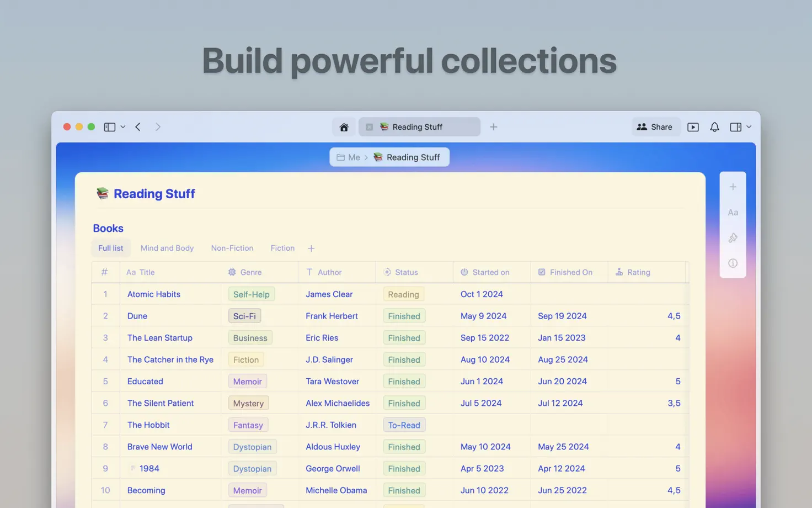Screen dimensions: 812x508
Task: Change the To-Read status tag
Action: point(404,425)
